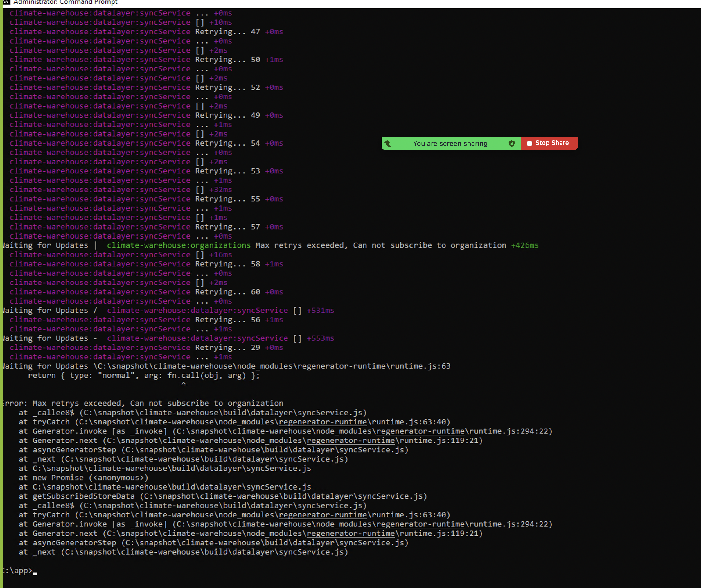Open the green shield lock security icon
The image size is (701, 588).
(511, 144)
